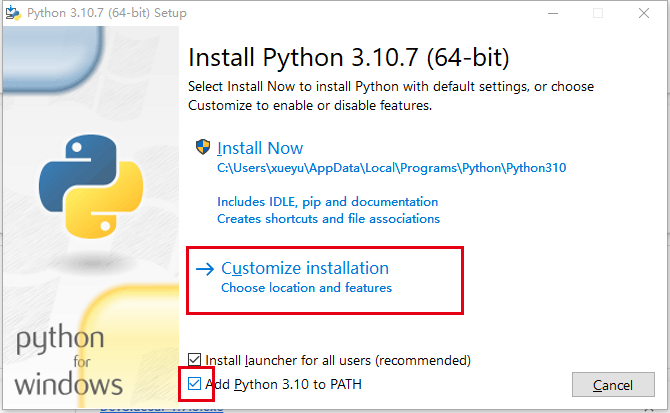Open Customize installation options

[x=305, y=268]
